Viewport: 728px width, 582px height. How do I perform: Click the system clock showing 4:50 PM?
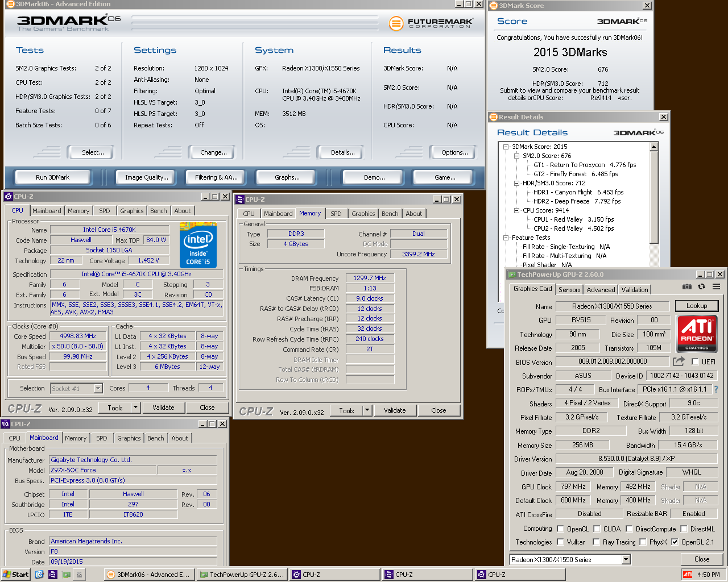click(708, 575)
